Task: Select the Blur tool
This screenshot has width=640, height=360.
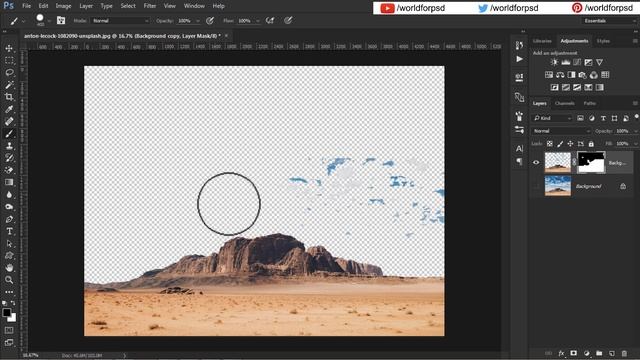Action: pos(9,195)
